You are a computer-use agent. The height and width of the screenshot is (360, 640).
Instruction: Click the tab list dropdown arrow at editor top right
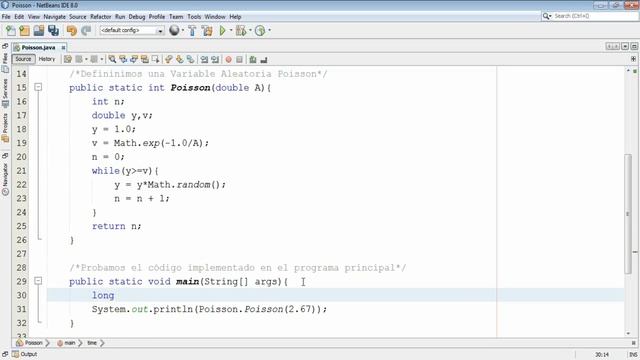click(625, 47)
